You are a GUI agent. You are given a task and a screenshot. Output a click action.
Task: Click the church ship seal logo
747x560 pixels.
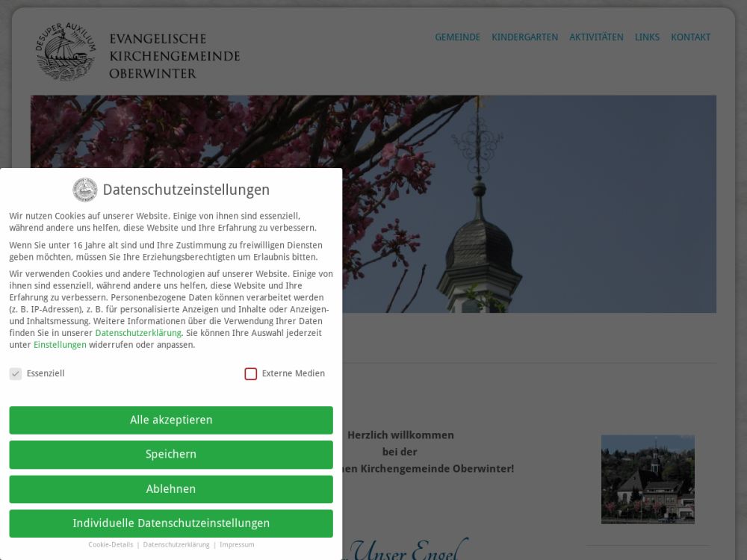pos(66,52)
